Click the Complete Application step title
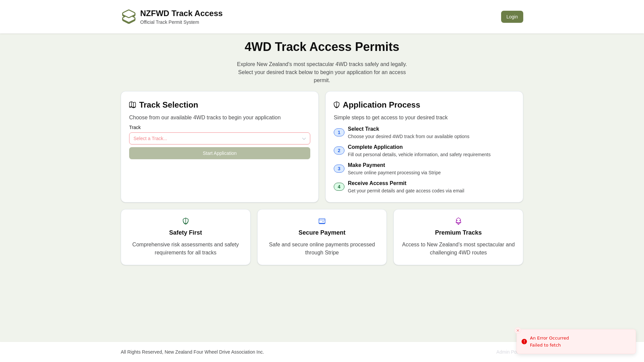The width and height of the screenshot is (644, 362). tap(375, 147)
